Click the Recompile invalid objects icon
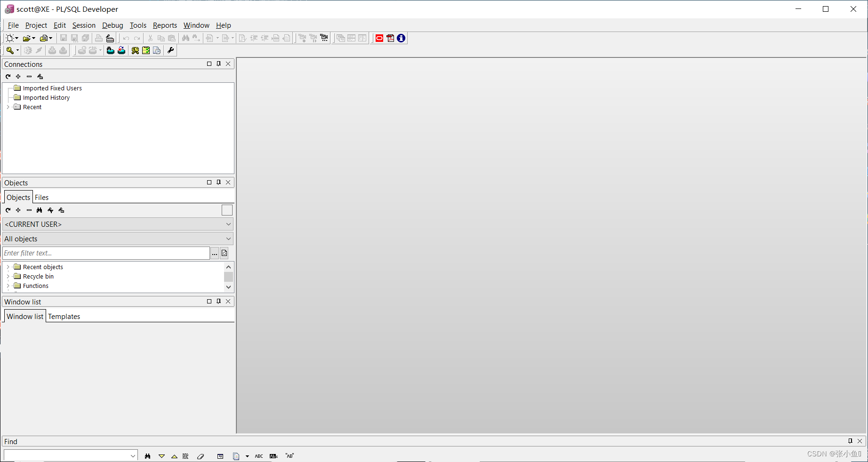 [121, 50]
